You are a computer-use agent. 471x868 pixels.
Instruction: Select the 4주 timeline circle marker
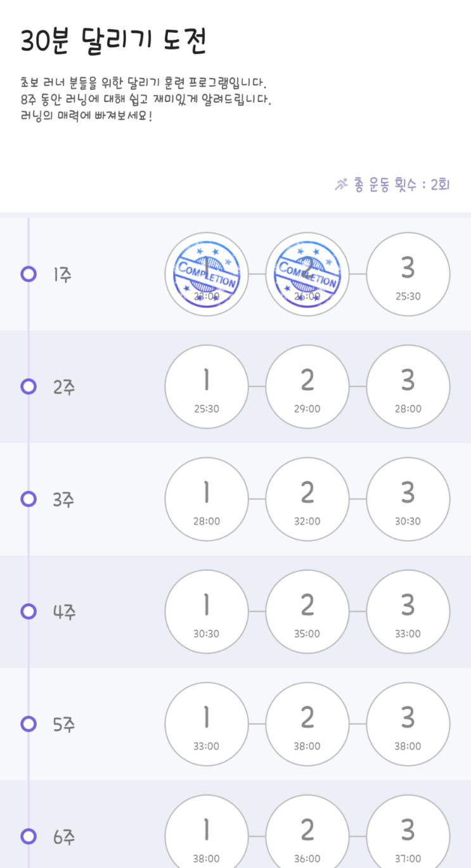pyautogui.click(x=29, y=611)
